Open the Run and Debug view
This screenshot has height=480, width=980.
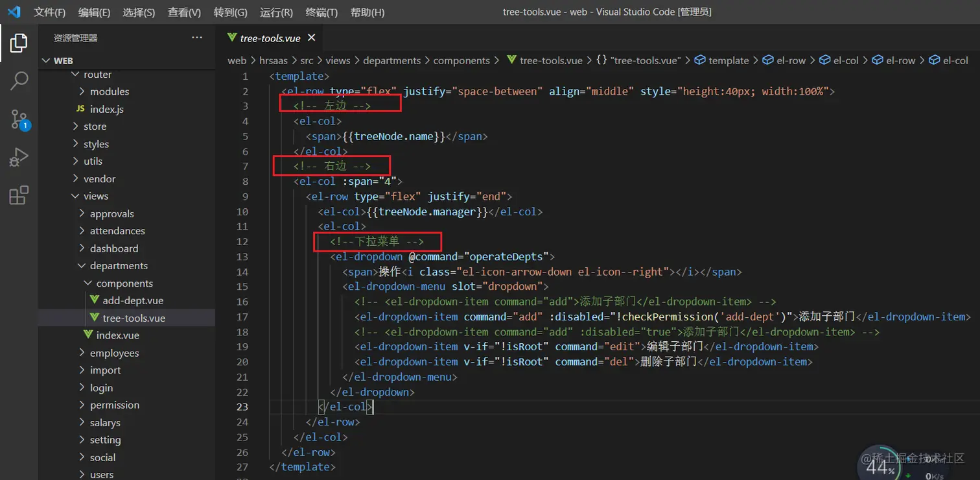pyautogui.click(x=19, y=158)
